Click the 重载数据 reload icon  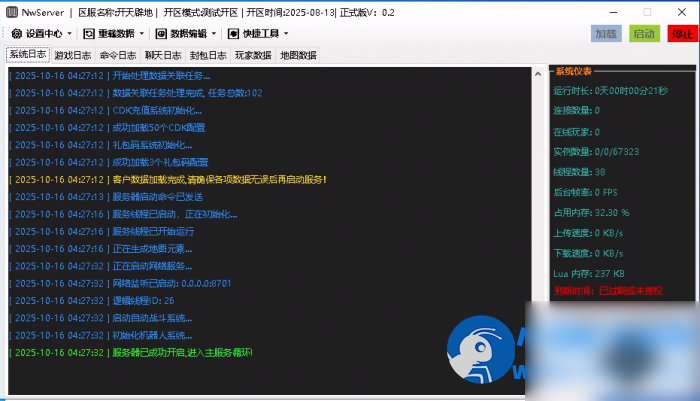pos(89,33)
